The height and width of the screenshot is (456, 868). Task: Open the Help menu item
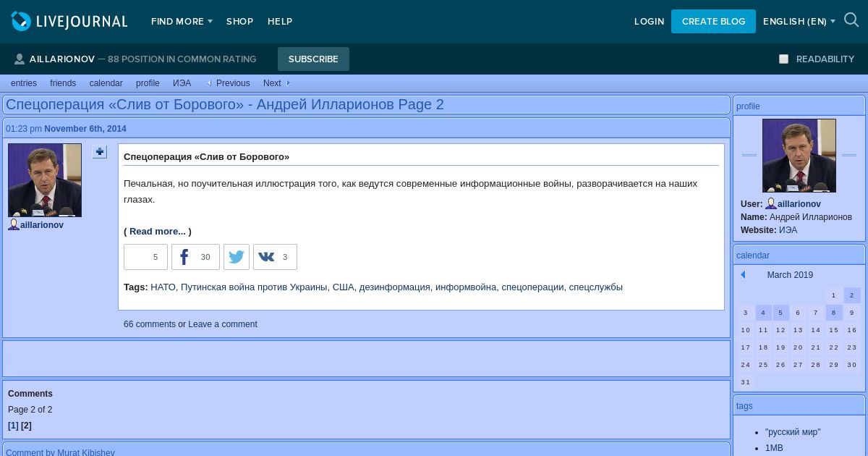pos(280,22)
